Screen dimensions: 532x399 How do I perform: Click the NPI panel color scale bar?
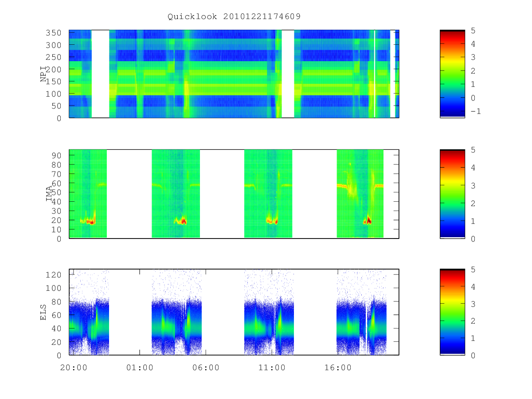452,74
